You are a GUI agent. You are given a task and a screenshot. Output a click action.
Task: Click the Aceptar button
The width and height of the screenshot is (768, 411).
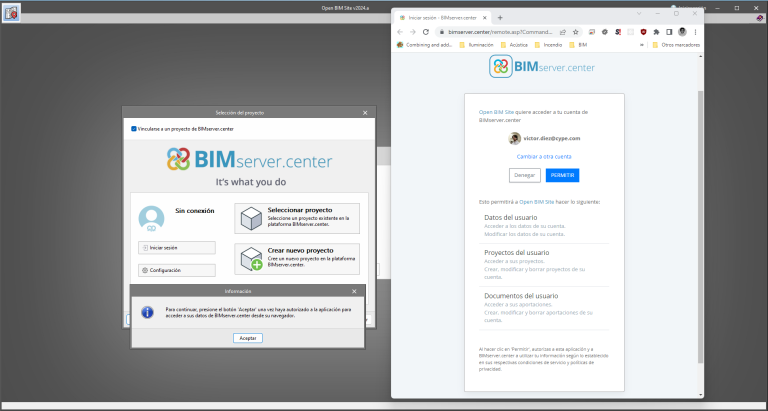click(248, 338)
